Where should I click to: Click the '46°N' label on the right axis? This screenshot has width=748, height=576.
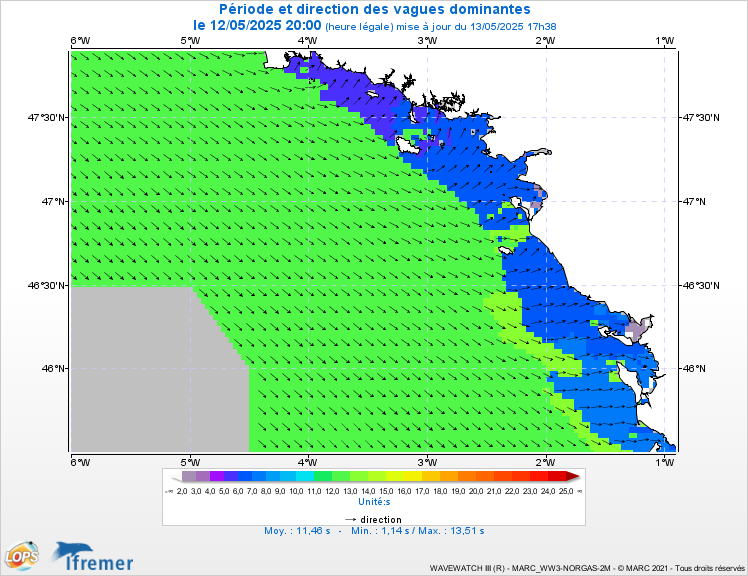(694, 368)
